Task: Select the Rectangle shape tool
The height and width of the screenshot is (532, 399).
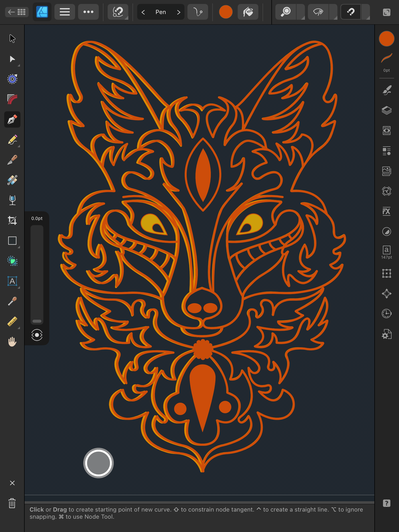Action: click(x=12, y=241)
